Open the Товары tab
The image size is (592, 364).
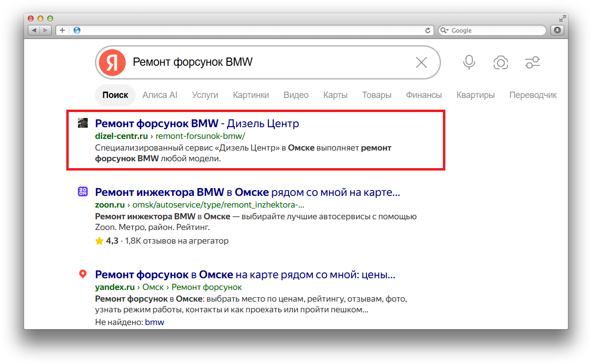[377, 95]
